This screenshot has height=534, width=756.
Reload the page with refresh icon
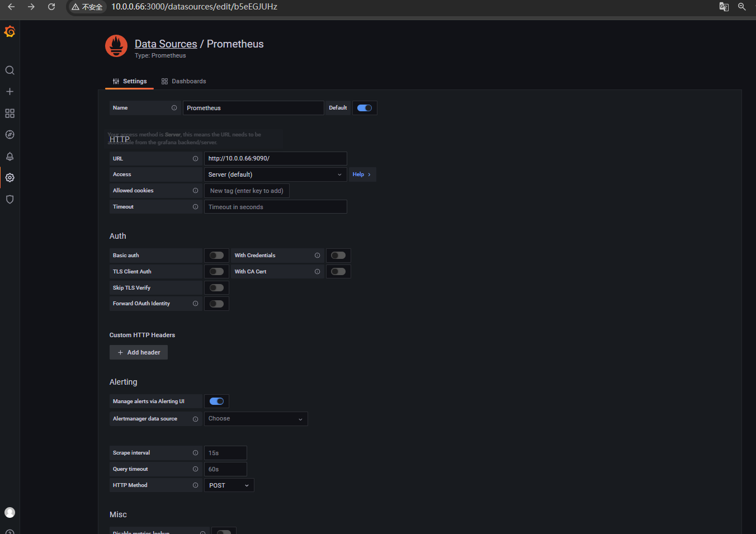[x=51, y=7]
